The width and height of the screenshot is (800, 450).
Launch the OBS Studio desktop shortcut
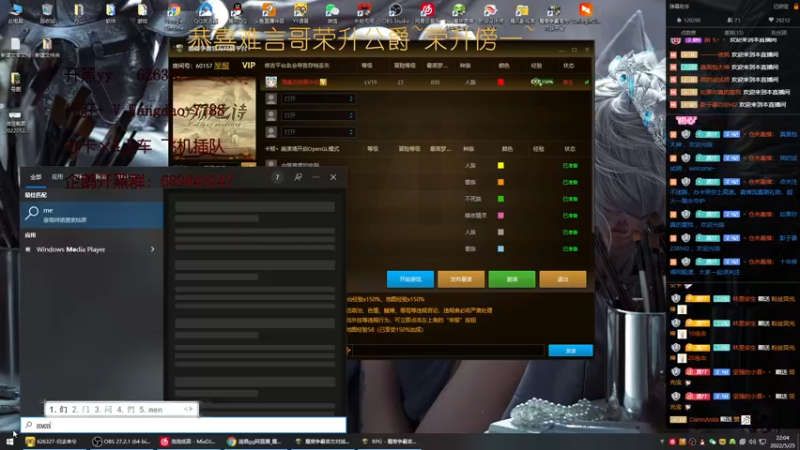(x=395, y=13)
